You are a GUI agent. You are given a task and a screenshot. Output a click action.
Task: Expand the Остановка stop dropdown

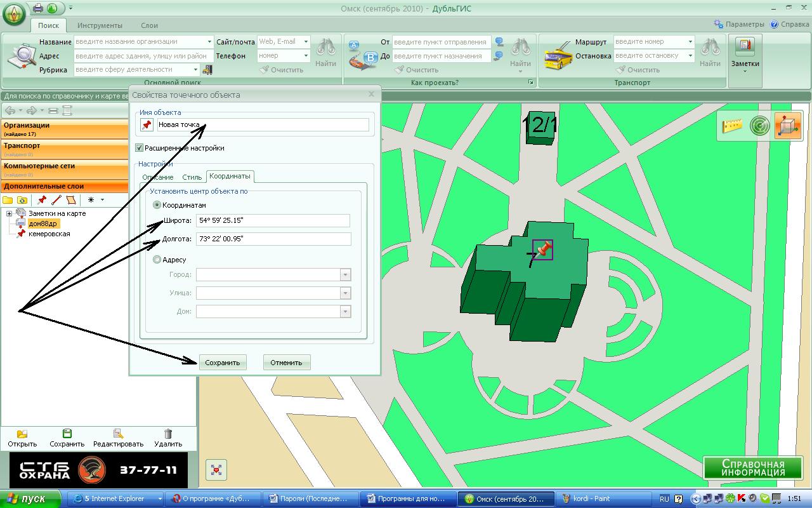[x=690, y=55]
